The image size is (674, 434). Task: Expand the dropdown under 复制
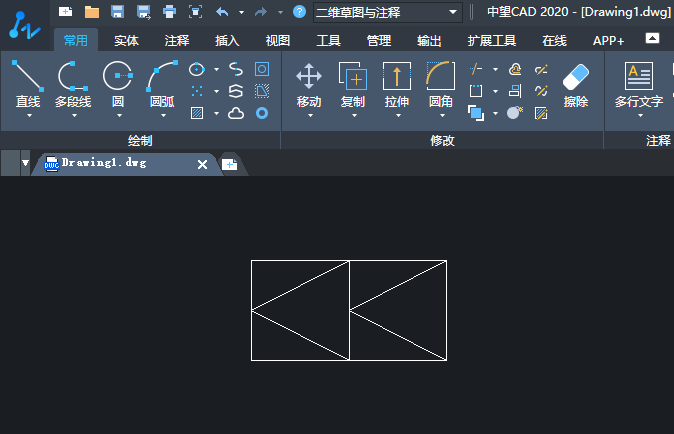pyautogui.click(x=355, y=116)
